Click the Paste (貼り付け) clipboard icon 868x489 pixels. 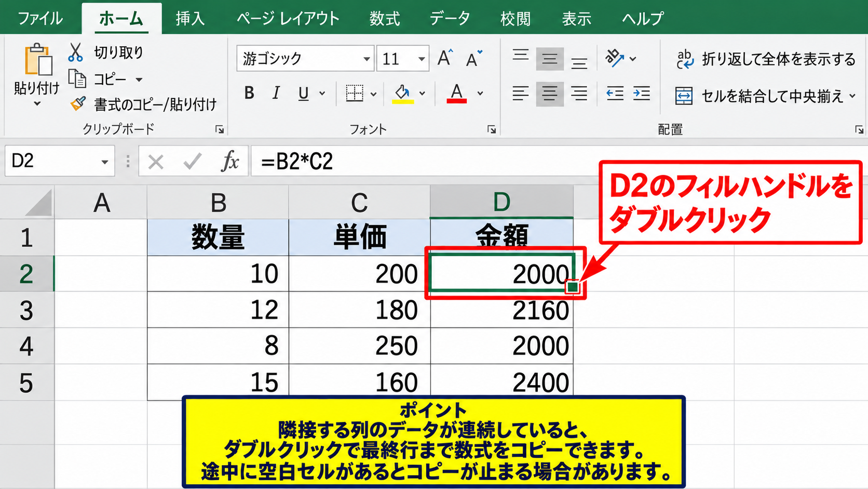38,59
